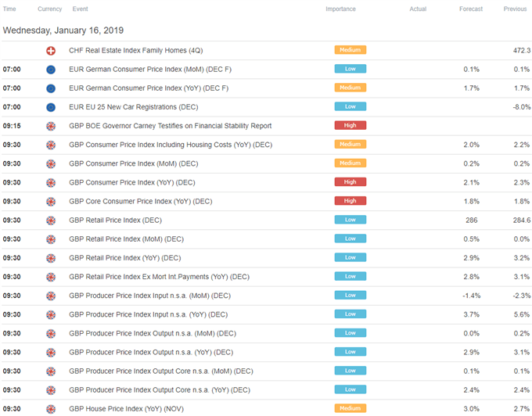
Task: Open GBP CPI Including Housing Costs event
Action: click(x=171, y=145)
